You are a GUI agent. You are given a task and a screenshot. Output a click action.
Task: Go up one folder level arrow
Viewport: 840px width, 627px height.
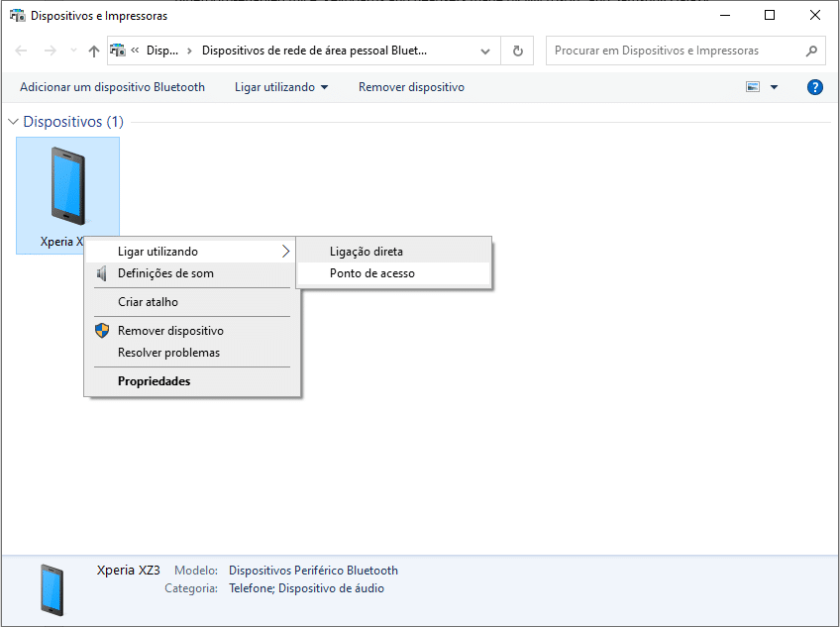point(94,51)
